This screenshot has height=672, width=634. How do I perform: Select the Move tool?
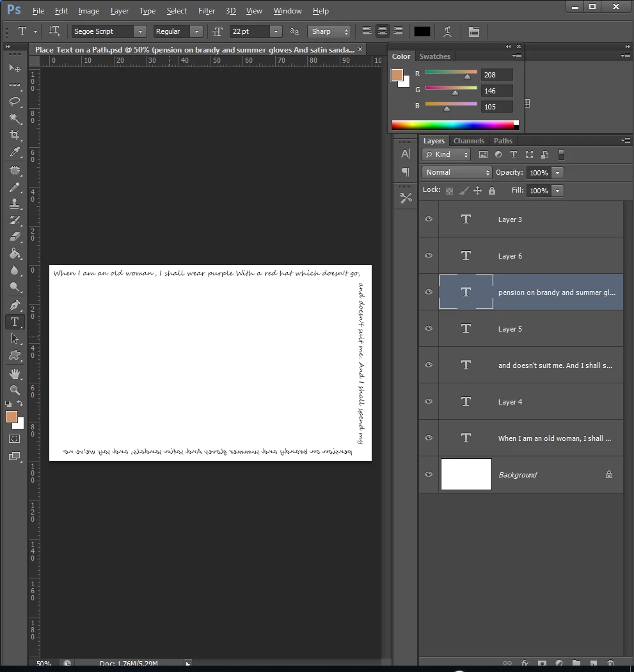click(15, 68)
